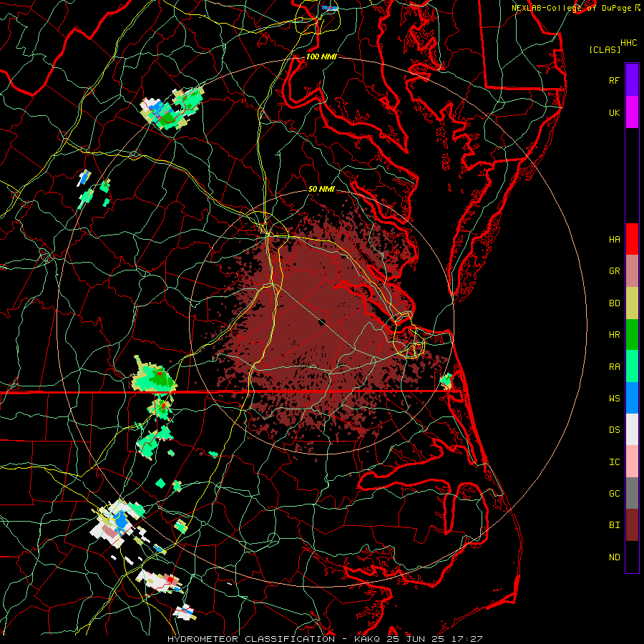Click the purple RF color swatch
The height and width of the screenshot is (644, 644).
coord(632,80)
